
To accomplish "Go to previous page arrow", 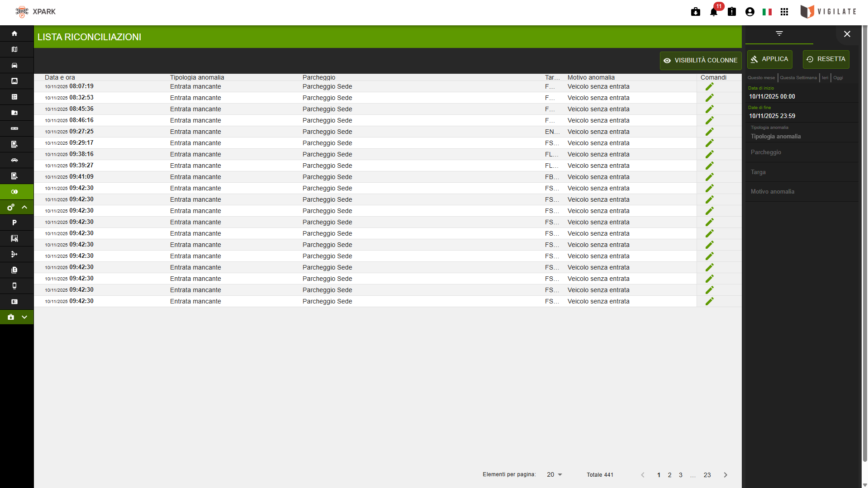I will click(643, 475).
